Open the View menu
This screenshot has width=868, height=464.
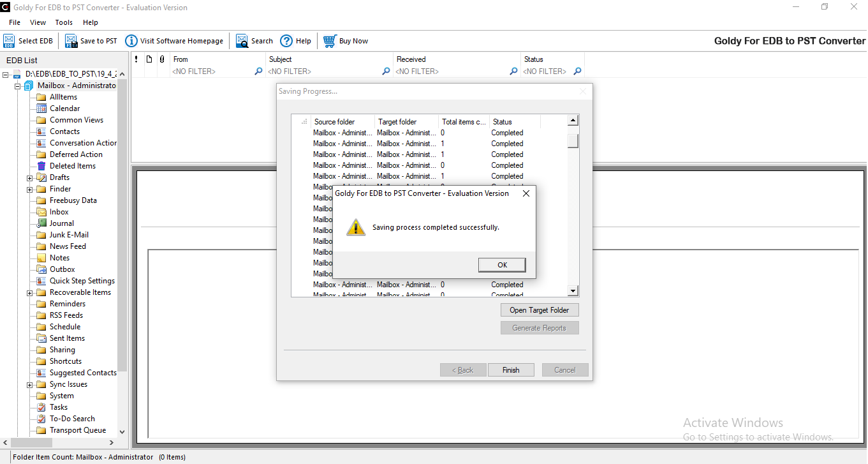click(38, 22)
